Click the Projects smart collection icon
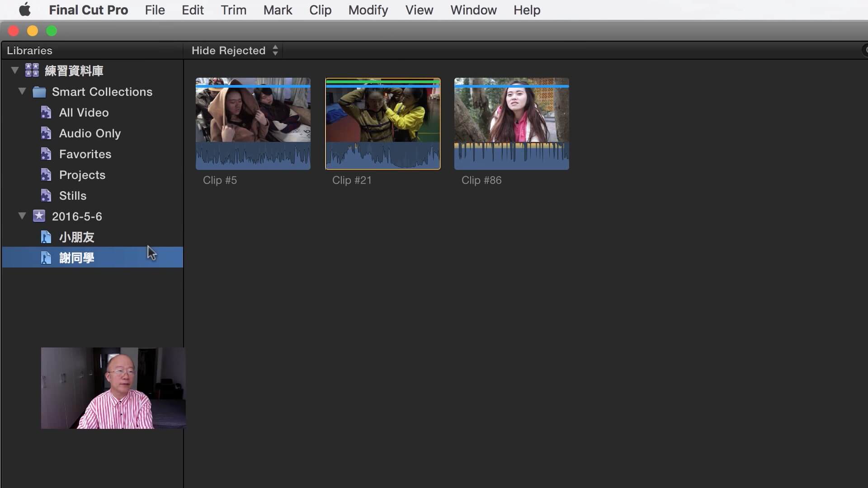The height and width of the screenshot is (488, 868). coord(46,174)
